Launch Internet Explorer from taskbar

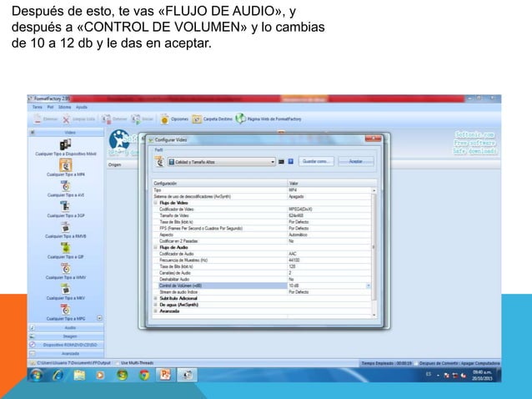pyautogui.click(x=58, y=375)
